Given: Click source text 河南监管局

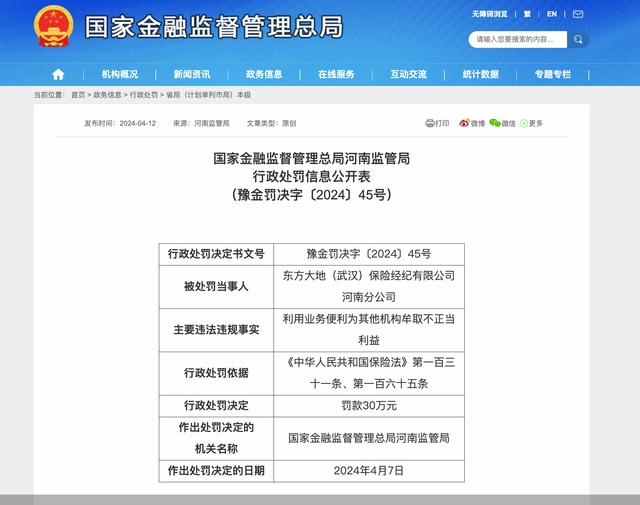Looking at the screenshot, I should pyautogui.click(x=211, y=123).
